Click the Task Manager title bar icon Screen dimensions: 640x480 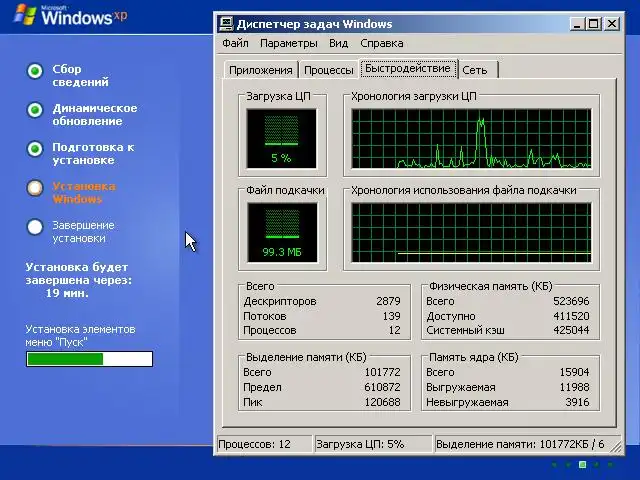click(226, 24)
